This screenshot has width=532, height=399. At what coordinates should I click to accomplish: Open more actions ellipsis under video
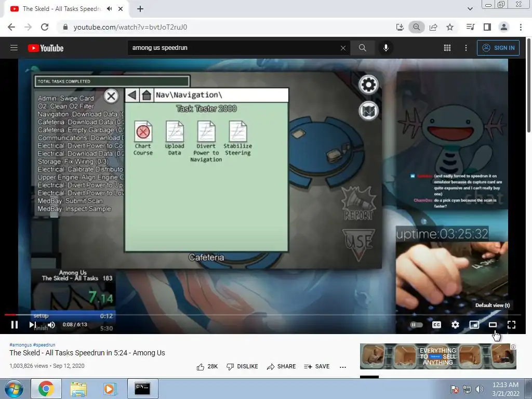(x=343, y=367)
